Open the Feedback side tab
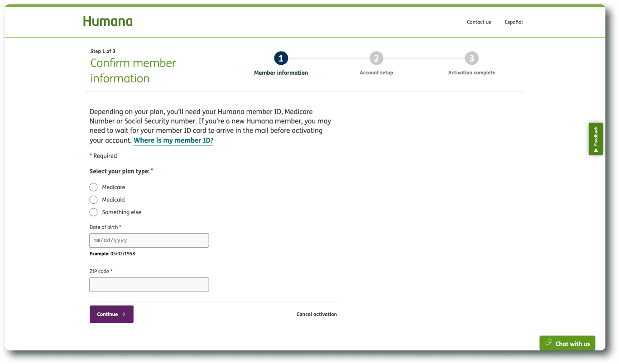Viewport: 619px width, 364px height. coord(595,139)
